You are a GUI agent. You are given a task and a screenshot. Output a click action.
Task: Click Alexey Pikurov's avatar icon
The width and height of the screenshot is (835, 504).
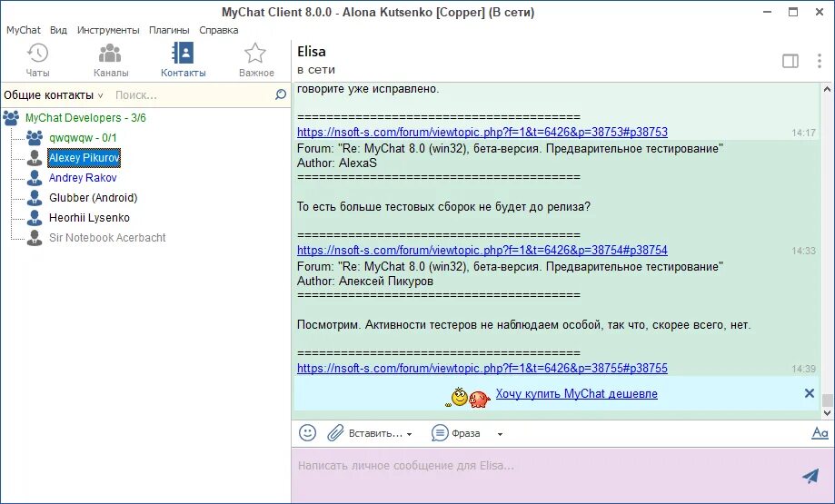[35, 157]
